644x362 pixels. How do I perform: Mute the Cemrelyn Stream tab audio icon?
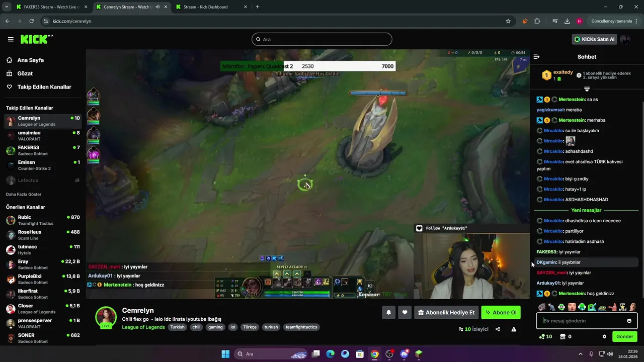click(x=157, y=7)
